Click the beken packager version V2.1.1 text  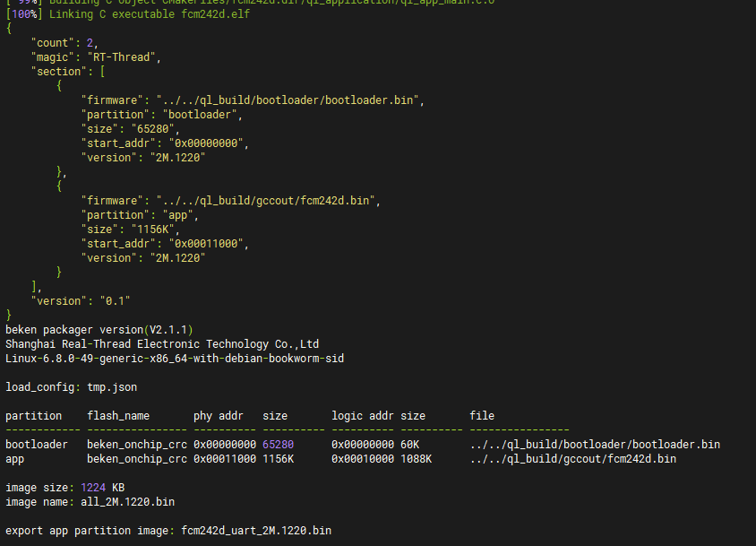coord(99,329)
